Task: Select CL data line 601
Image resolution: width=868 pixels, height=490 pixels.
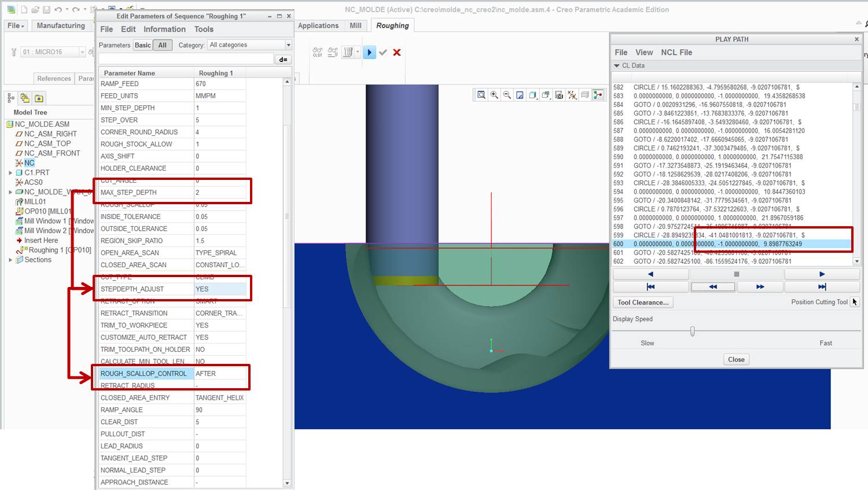Action: pos(733,252)
